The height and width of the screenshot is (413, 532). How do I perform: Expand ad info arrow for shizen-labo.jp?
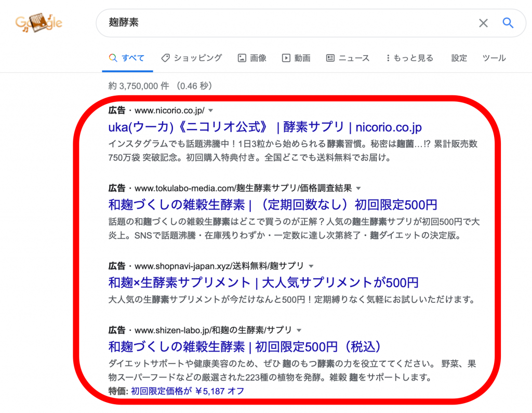tap(299, 330)
